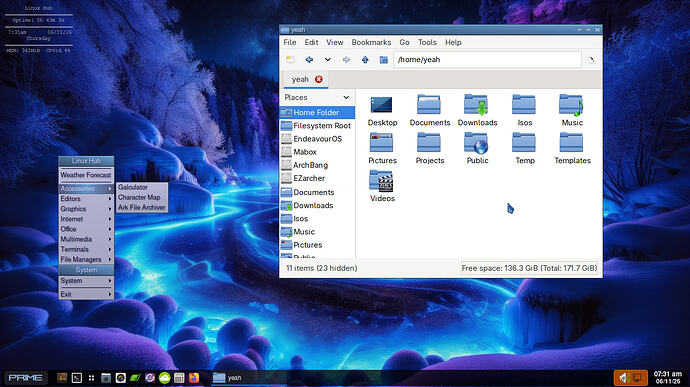Select EndeavourOS volume in the sidebar
Screen dimensions: 690x387
pos(317,139)
